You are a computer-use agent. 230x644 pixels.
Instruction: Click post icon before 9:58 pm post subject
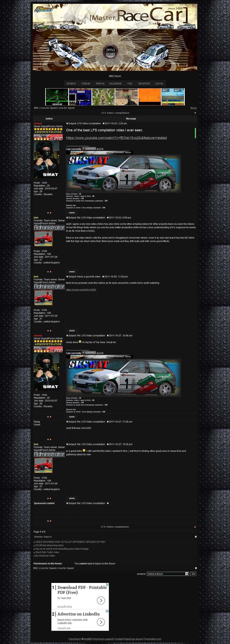[67, 218]
